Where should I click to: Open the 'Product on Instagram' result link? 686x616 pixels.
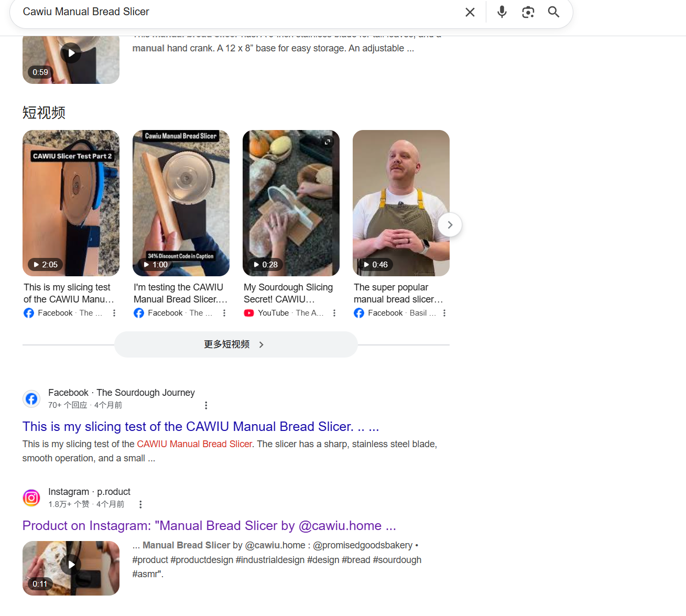click(209, 525)
